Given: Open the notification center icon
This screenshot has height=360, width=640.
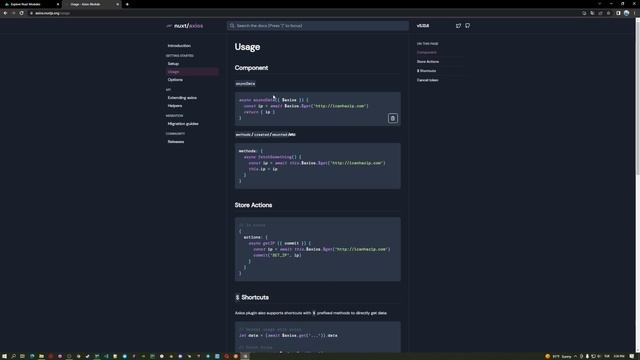Looking at the screenshot, I should (x=632, y=356).
